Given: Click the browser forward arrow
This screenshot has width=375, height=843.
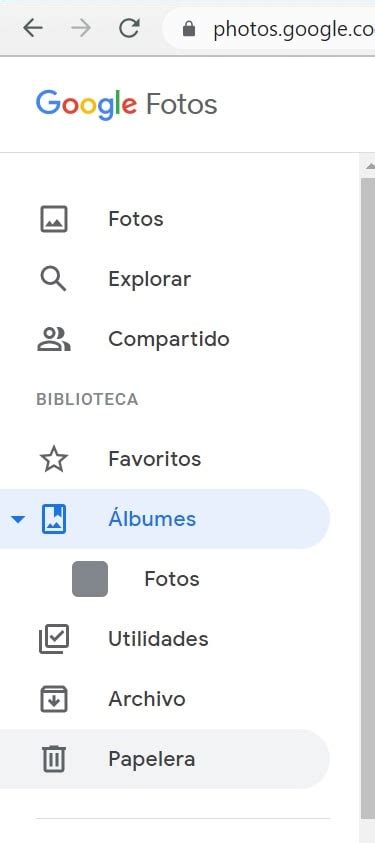Looking at the screenshot, I should (81, 28).
